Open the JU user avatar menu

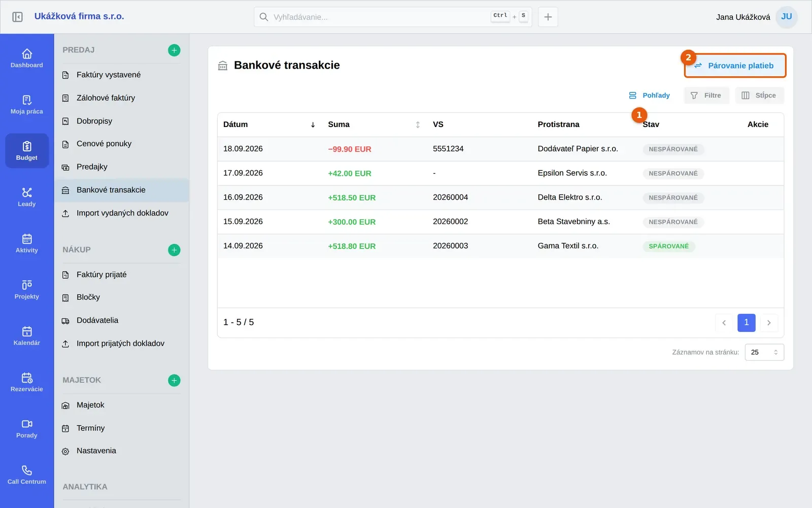(787, 17)
